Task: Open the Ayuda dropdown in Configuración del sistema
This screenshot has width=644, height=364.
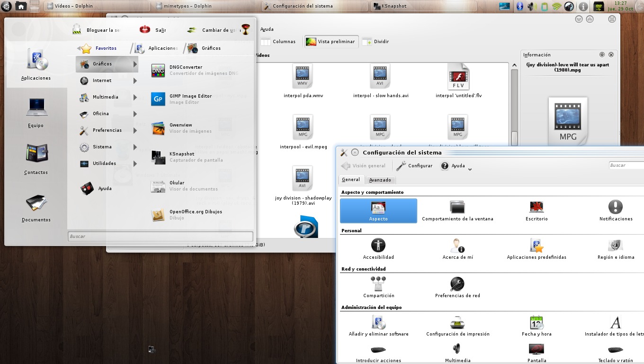Action: point(456,166)
